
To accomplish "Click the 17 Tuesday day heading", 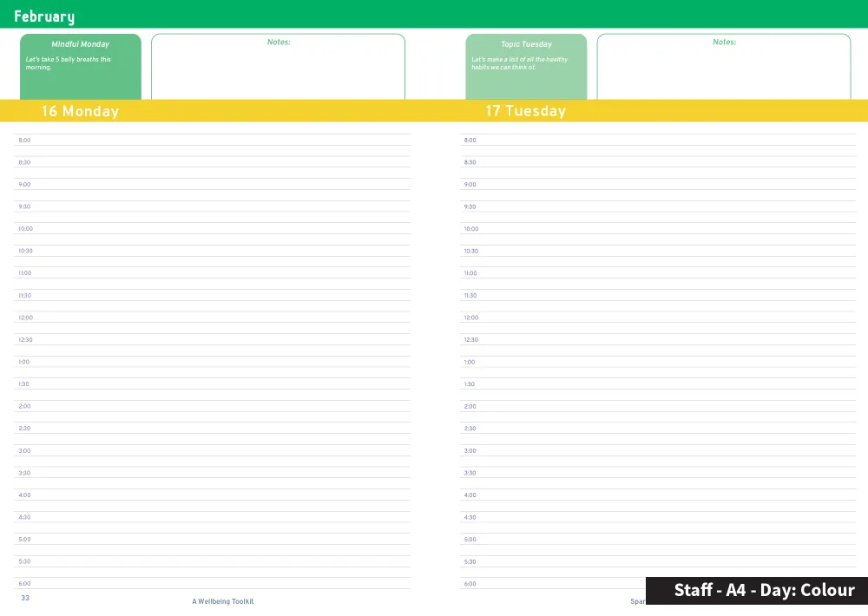I will (525, 111).
